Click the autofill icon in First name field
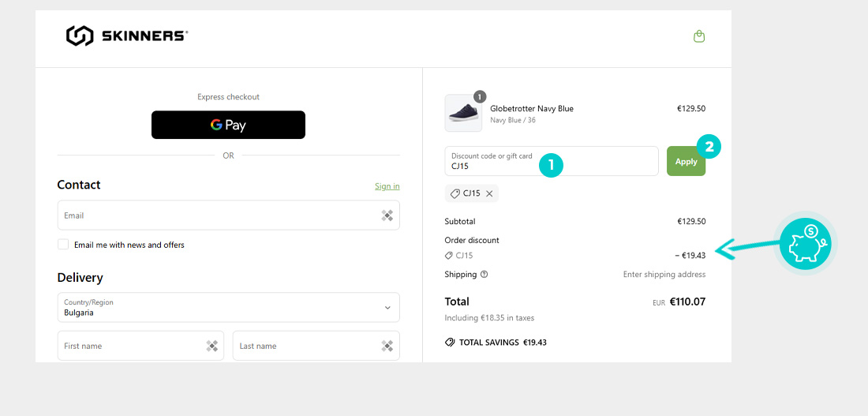 (x=211, y=346)
